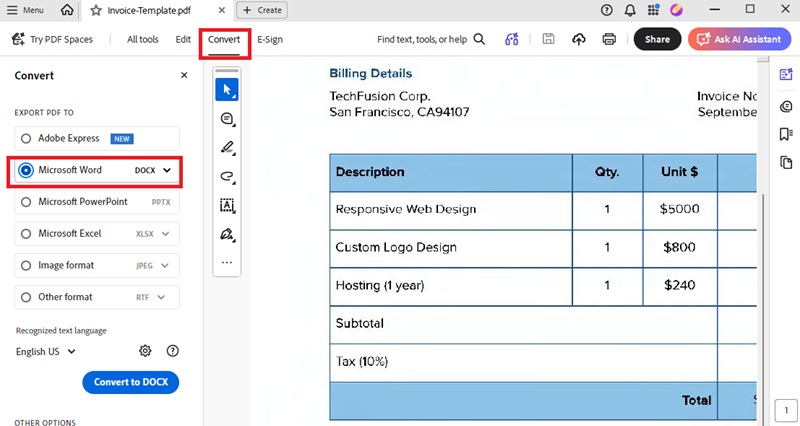Open conversion settings gear icon
The image size is (800, 426).
[x=145, y=351]
